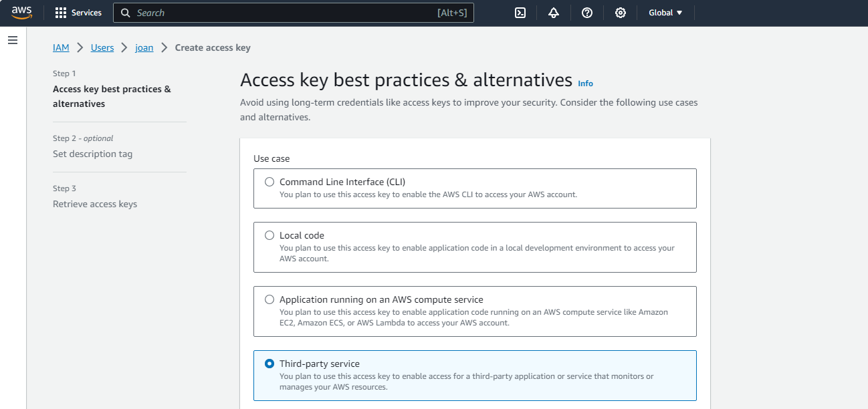The width and height of the screenshot is (868, 409).
Task: Click Retrieve access keys step
Action: click(x=95, y=204)
